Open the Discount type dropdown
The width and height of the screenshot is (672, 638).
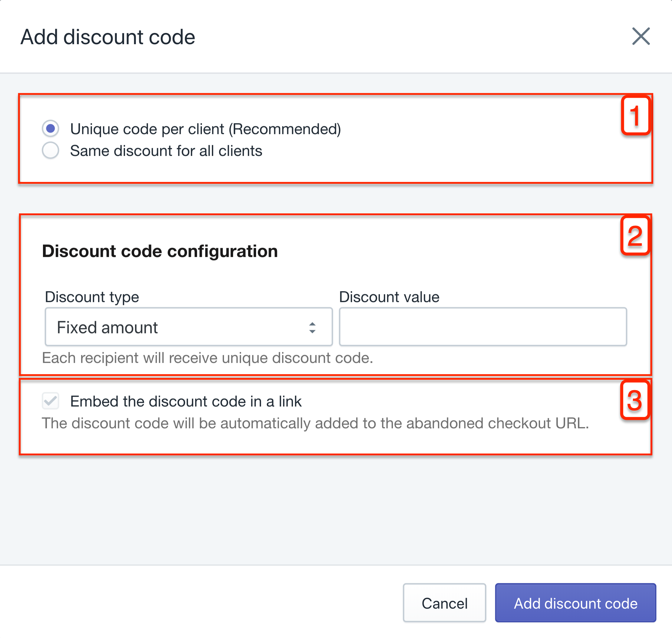188,327
